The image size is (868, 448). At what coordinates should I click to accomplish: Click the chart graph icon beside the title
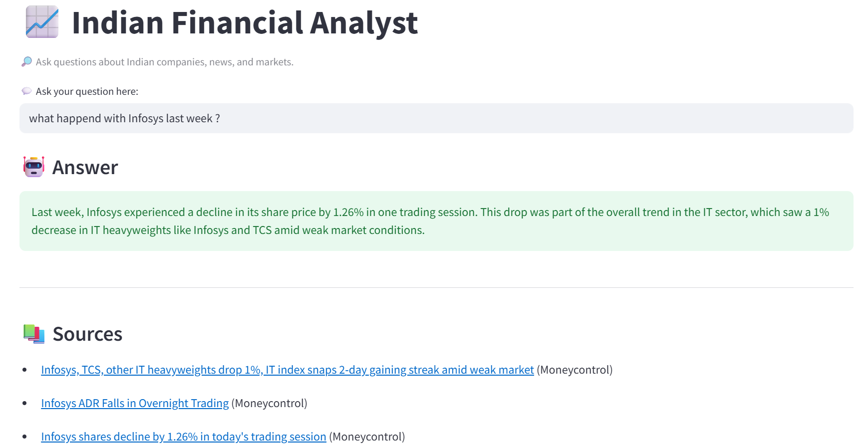click(42, 22)
